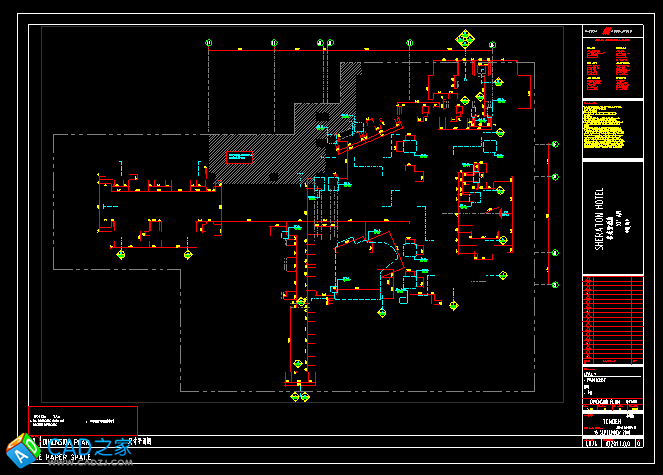This screenshot has height=475, width=663.
Task: Click the bottommost grid bubble below south wing
Action: (297, 397)
